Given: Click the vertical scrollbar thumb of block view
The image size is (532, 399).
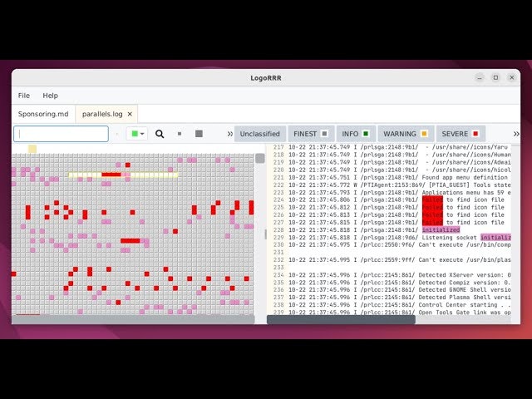Looking at the screenshot, I should pyautogui.click(x=260, y=158).
